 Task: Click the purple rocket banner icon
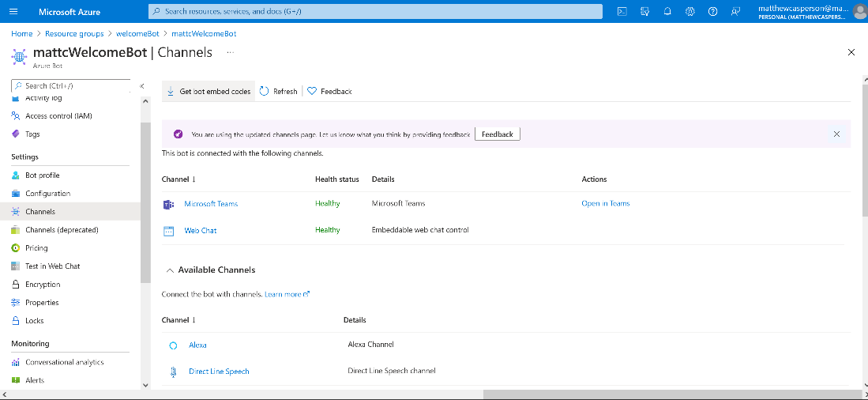[178, 134]
